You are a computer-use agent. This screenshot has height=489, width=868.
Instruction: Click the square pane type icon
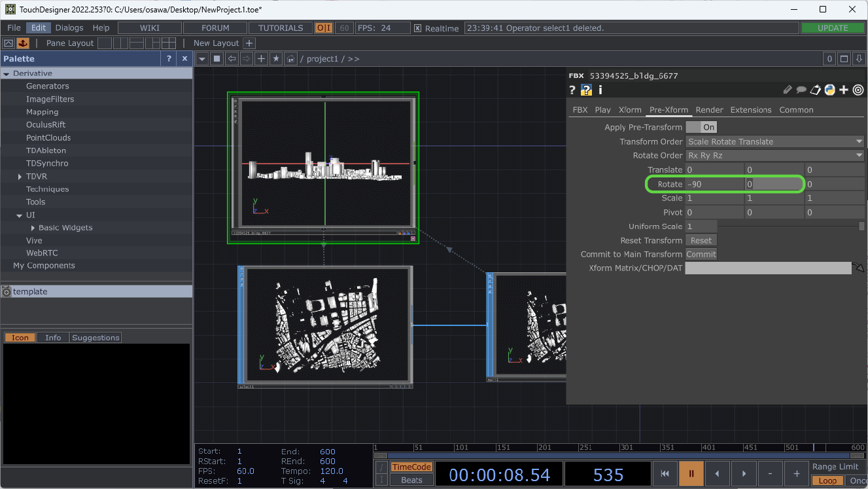[x=217, y=59]
